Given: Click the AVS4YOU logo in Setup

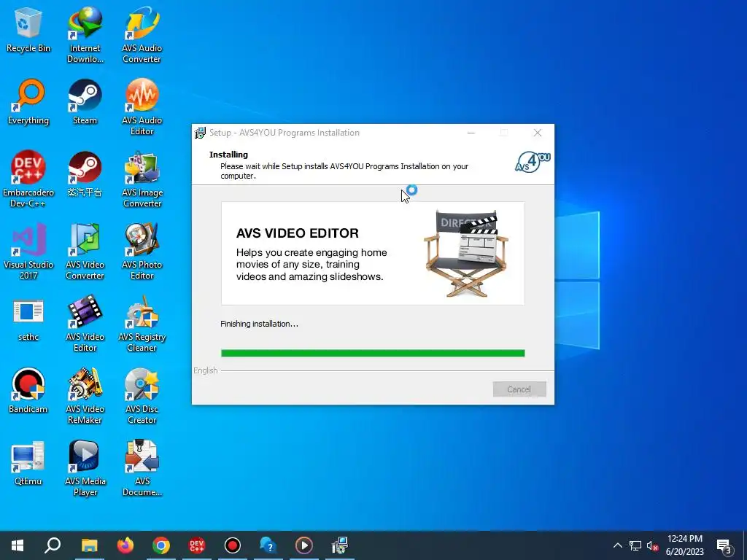Looking at the screenshot, I should (x=533, y=162).
